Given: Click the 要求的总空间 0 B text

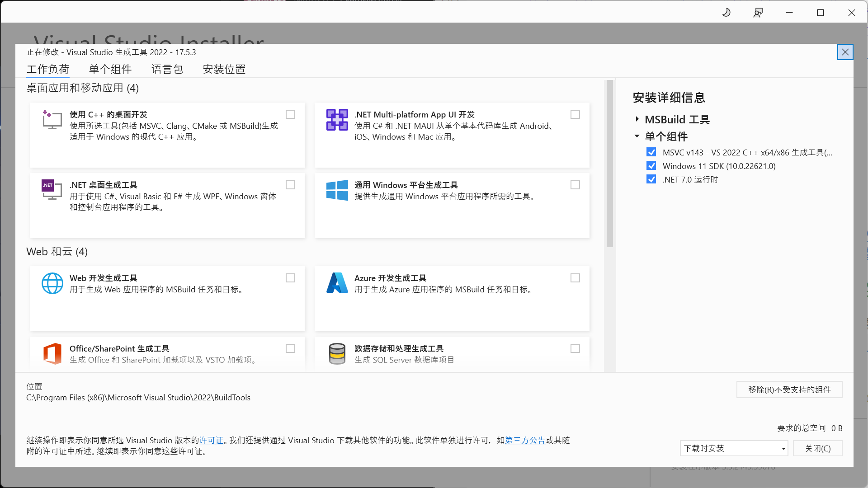Looking at the screenshot, I should (810, 428).
